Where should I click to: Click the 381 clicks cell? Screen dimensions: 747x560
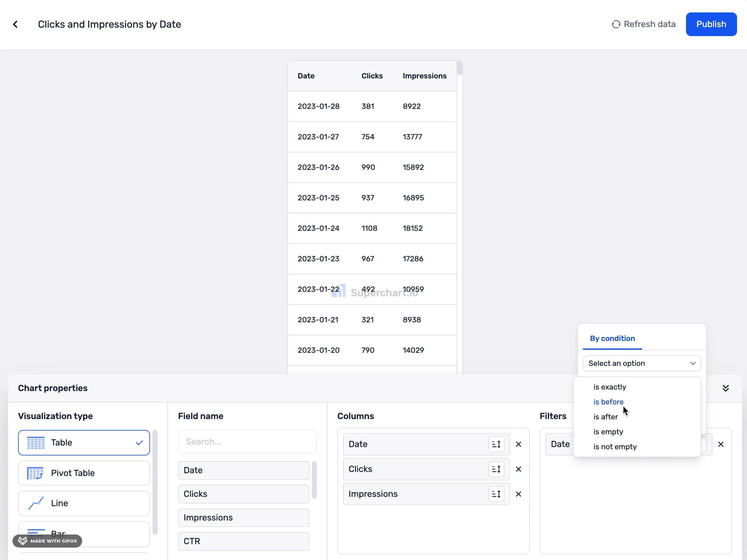coord(367,106)
